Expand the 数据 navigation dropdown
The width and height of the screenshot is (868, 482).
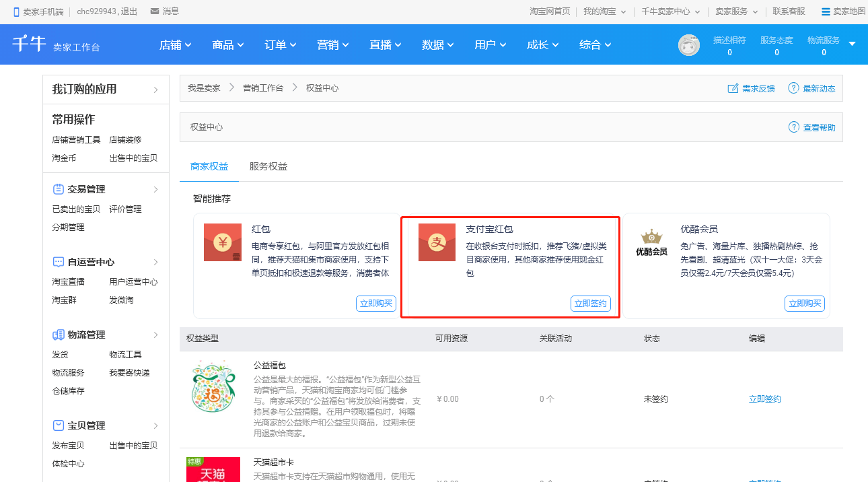click(438, 45)
